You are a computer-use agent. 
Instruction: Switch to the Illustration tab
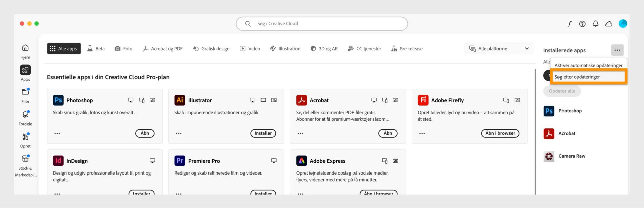285,49
